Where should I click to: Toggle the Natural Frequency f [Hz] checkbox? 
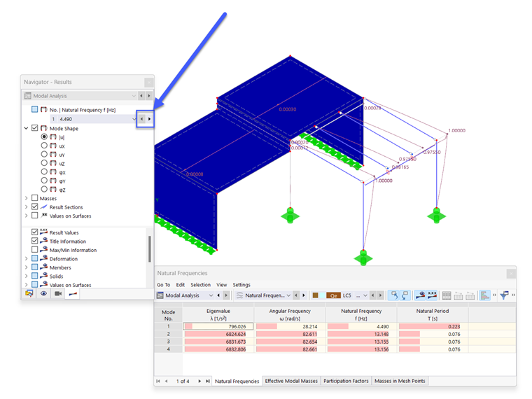tap(34, 109)
